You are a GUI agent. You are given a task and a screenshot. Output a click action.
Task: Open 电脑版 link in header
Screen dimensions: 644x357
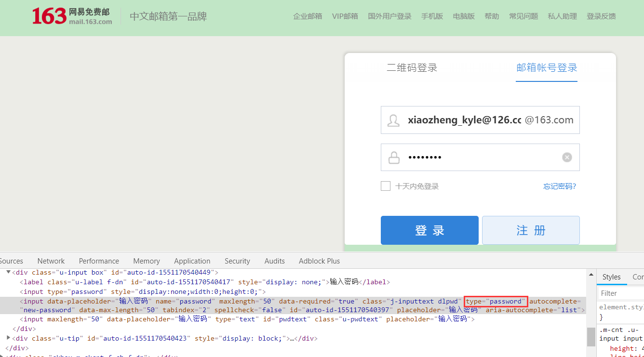click(x=464, y=16)
